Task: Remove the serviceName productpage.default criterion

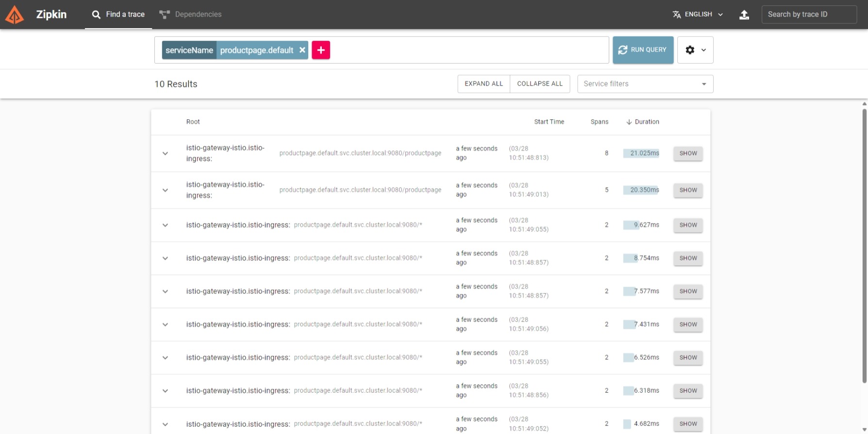Action: [302, 50]
